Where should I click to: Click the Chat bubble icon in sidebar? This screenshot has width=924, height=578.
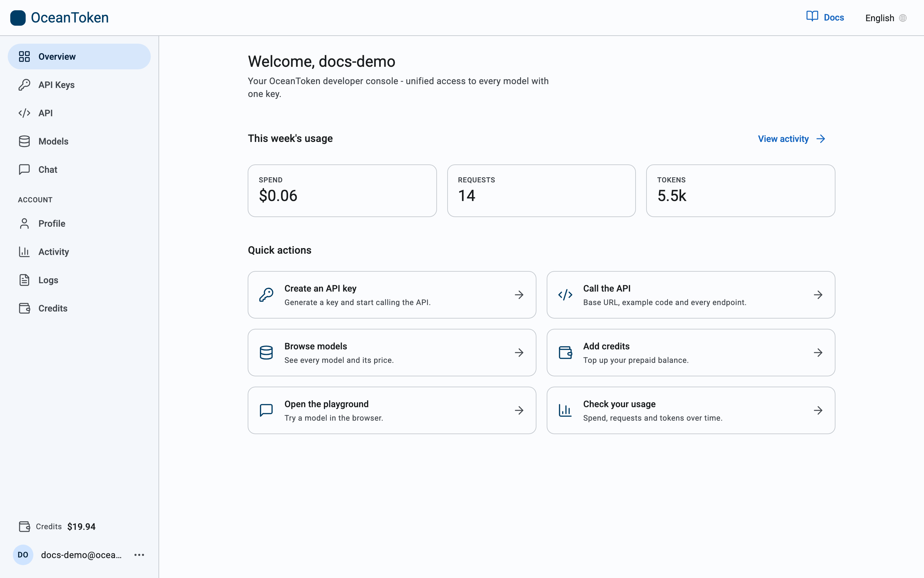click(24, 169)
